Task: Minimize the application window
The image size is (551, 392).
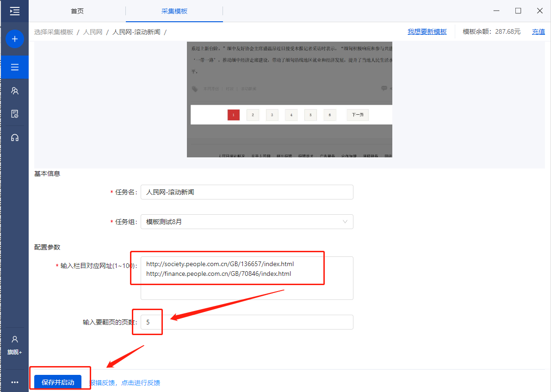Action: click(x=496, y=11)
